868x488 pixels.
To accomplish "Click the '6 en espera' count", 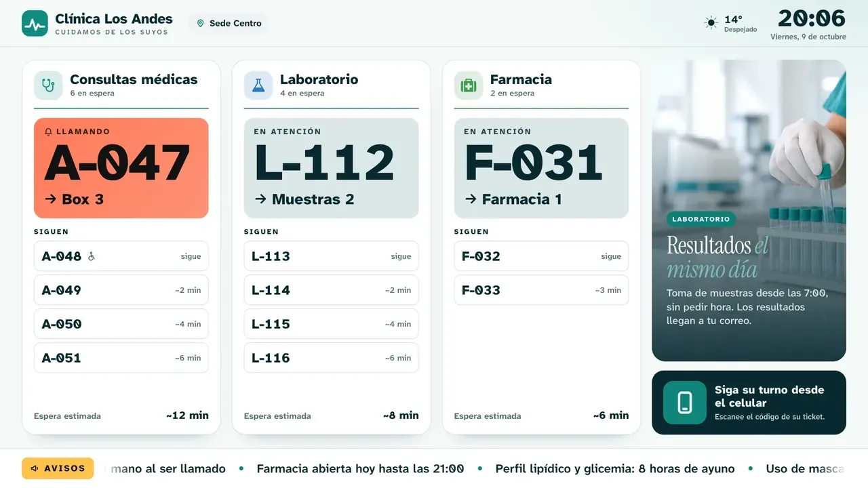I will pos(92,94).
